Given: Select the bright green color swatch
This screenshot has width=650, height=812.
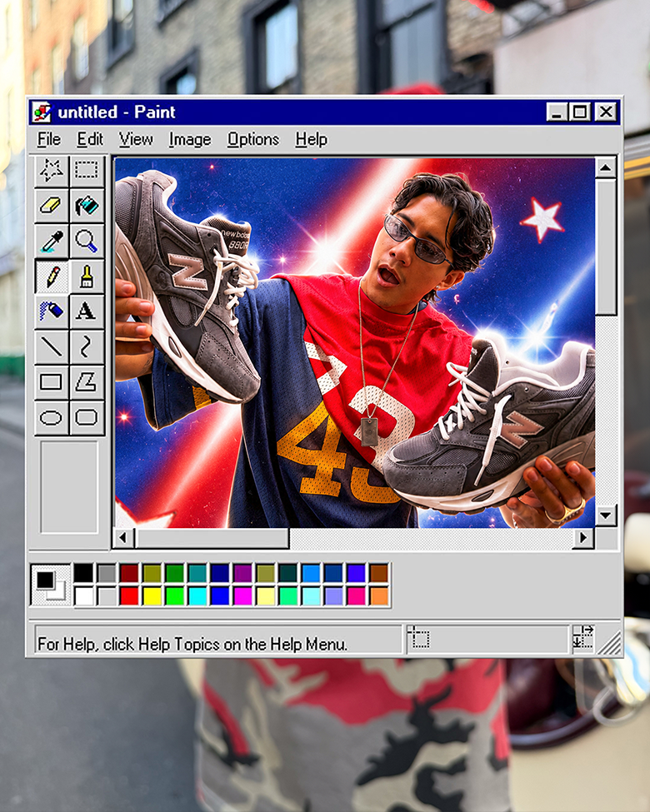Looking at the screenshot, I should (175, 596).
